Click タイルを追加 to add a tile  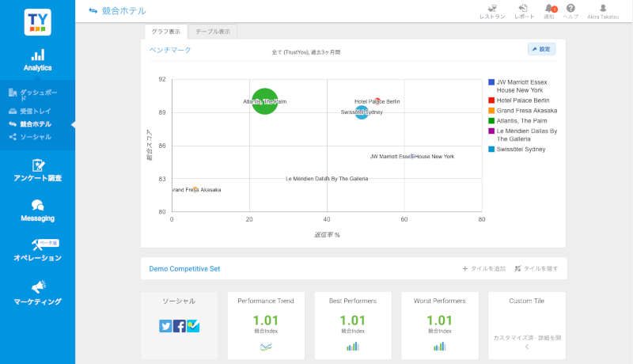[483, 269]
